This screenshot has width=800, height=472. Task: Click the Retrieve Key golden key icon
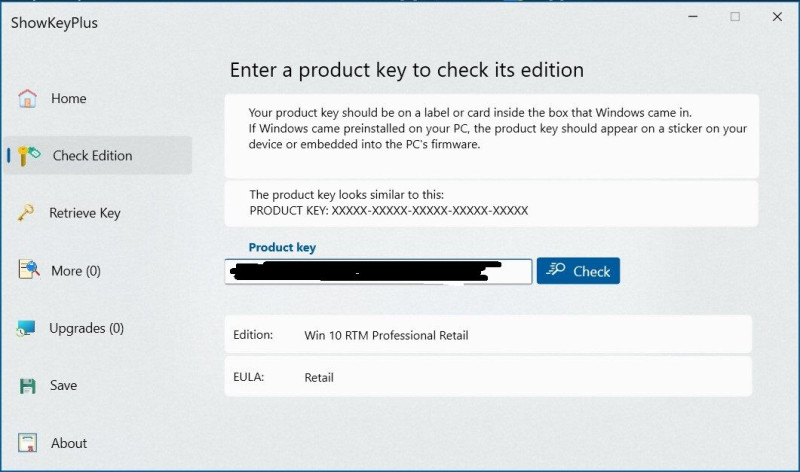[x=26, y=212]
